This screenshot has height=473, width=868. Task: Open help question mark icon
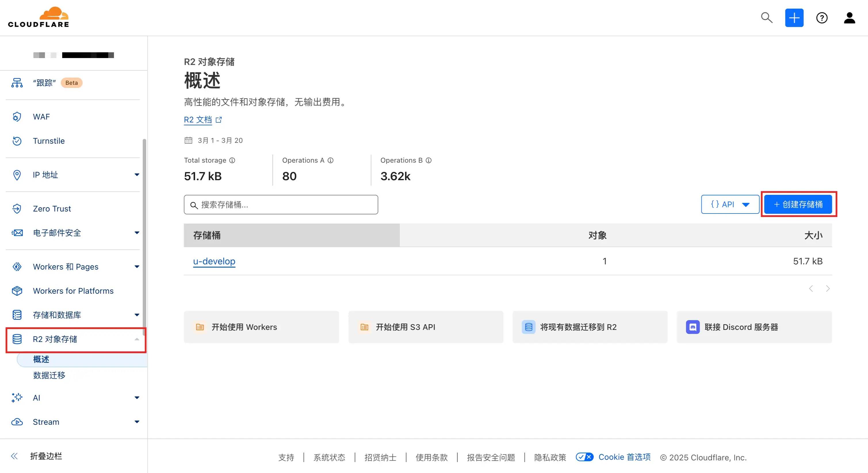pos(822,18)
